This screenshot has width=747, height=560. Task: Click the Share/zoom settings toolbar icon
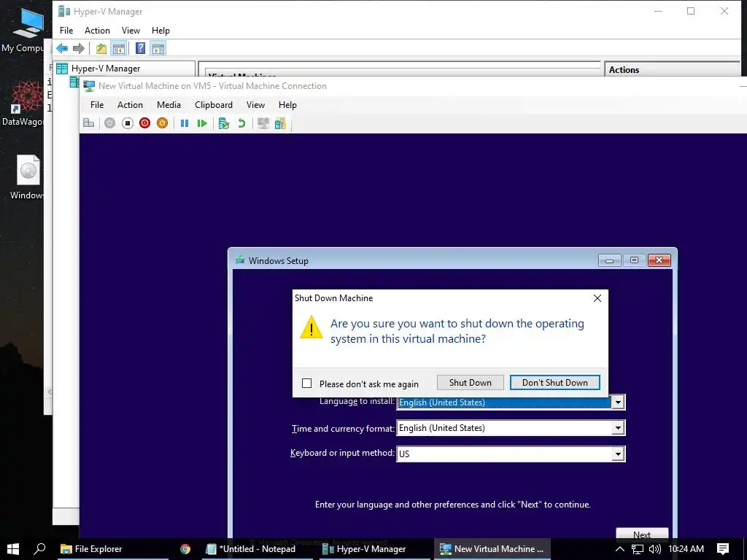(280, 123)
